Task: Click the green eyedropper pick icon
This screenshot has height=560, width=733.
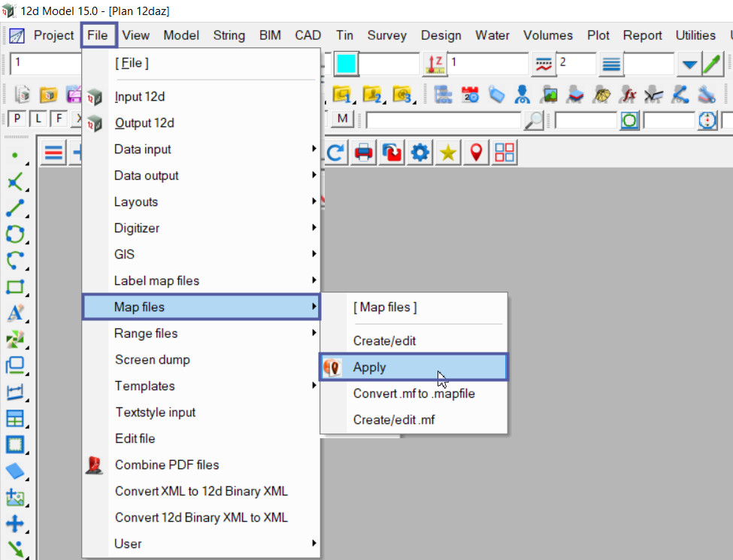Action: (713, 64)
